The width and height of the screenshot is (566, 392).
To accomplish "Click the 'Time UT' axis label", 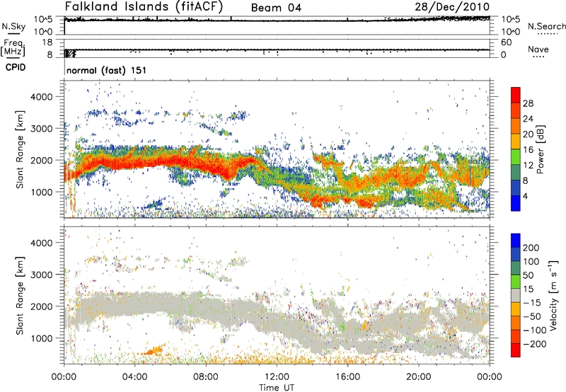I will tap(277, 387).
